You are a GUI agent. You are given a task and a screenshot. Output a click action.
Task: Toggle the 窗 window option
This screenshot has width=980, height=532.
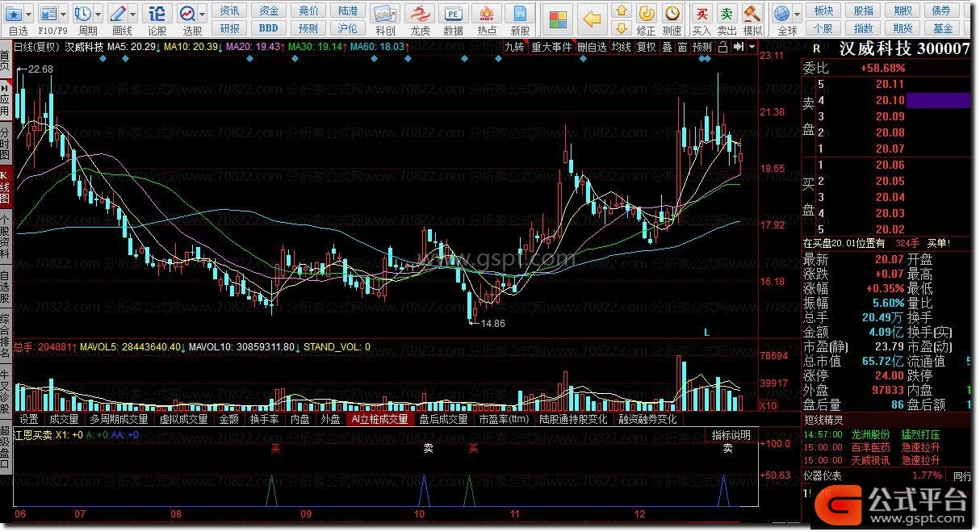click(x=683, y=47)
